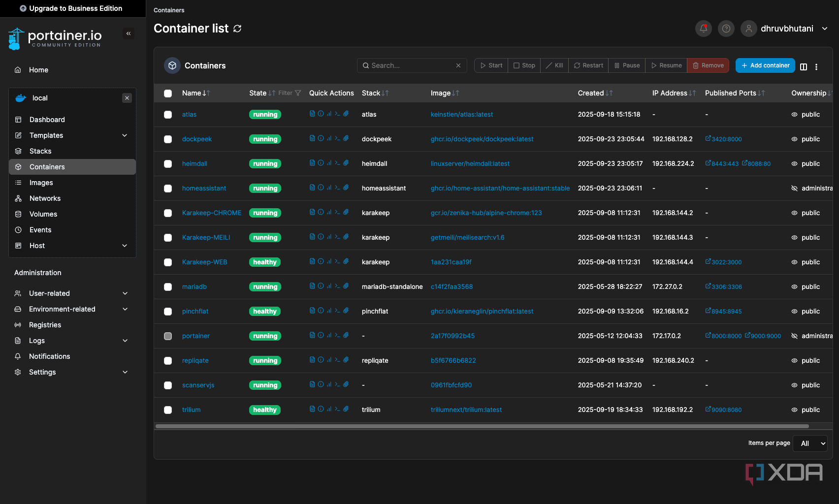Expand the Settings section
Viewport: 839px width, 504px height.
pyautogui.click(x=72, y=372)
